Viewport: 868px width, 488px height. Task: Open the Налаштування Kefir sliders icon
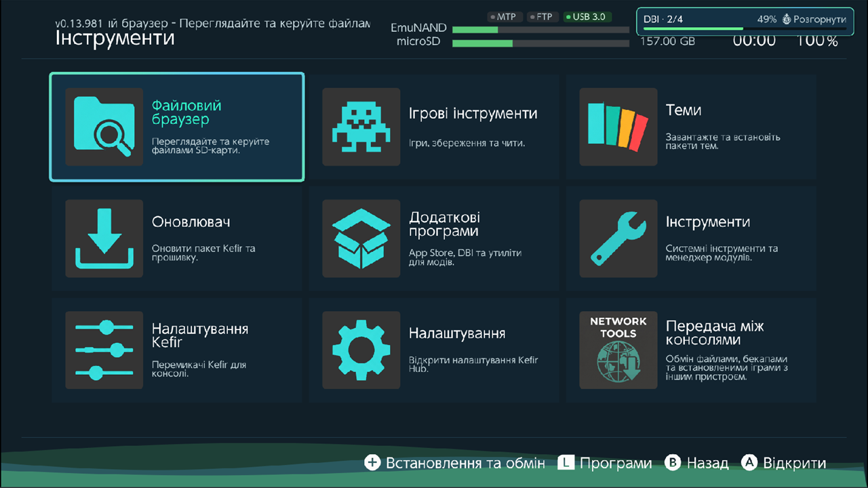click(104, 350)
